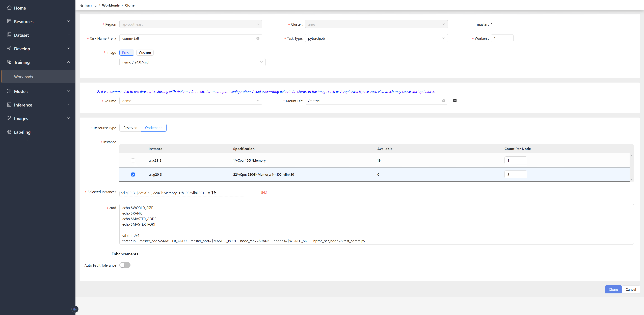Click the Available column header
The image size is (644, 315).
click(385, 149)
